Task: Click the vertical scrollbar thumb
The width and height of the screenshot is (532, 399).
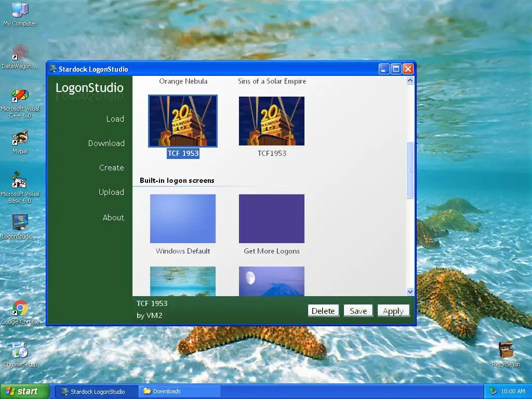Action: (x=410, y=170)
